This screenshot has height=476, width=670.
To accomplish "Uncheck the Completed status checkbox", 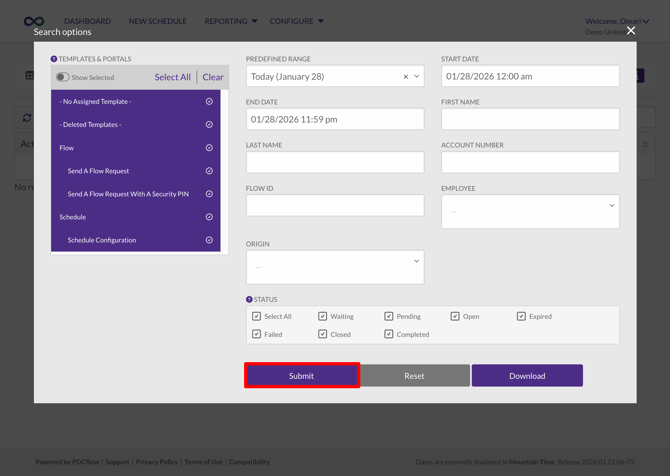I will point(388,334).
